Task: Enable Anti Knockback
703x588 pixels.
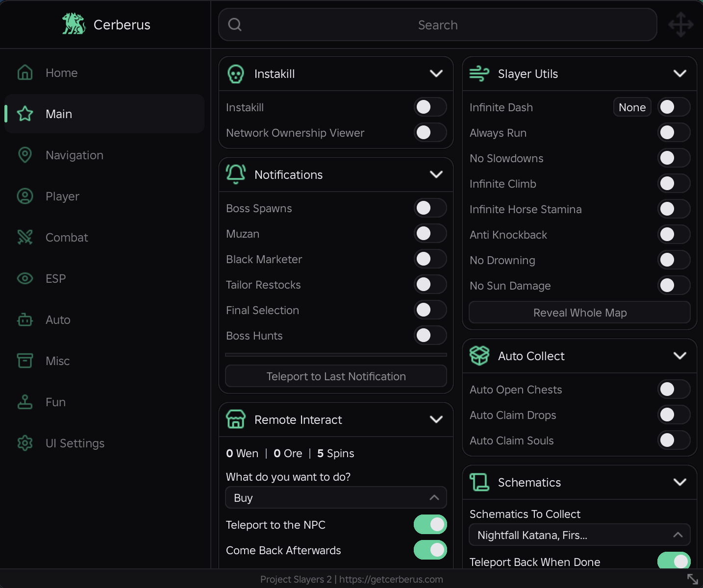Action: pos(674,234)
